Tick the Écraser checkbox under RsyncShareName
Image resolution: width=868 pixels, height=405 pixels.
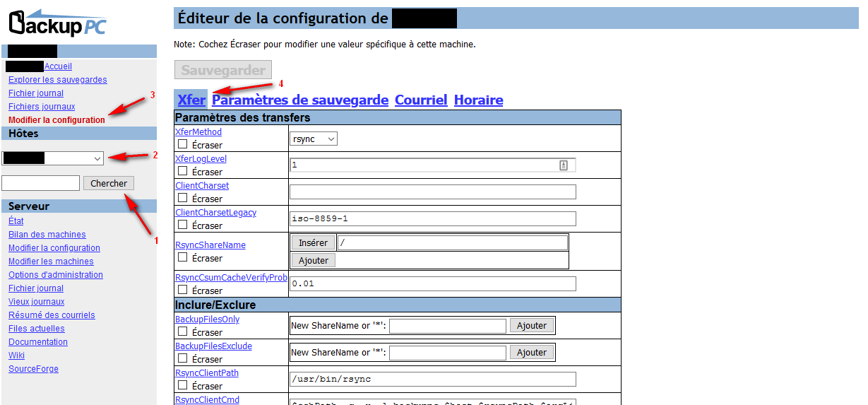pyautogui.click(x=183, y=257)
